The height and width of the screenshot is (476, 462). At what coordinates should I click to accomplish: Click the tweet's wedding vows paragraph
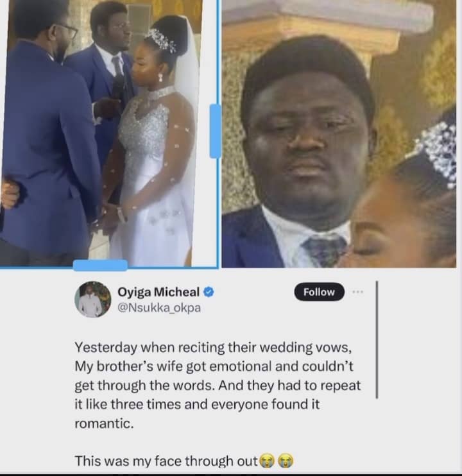[218, 386]
